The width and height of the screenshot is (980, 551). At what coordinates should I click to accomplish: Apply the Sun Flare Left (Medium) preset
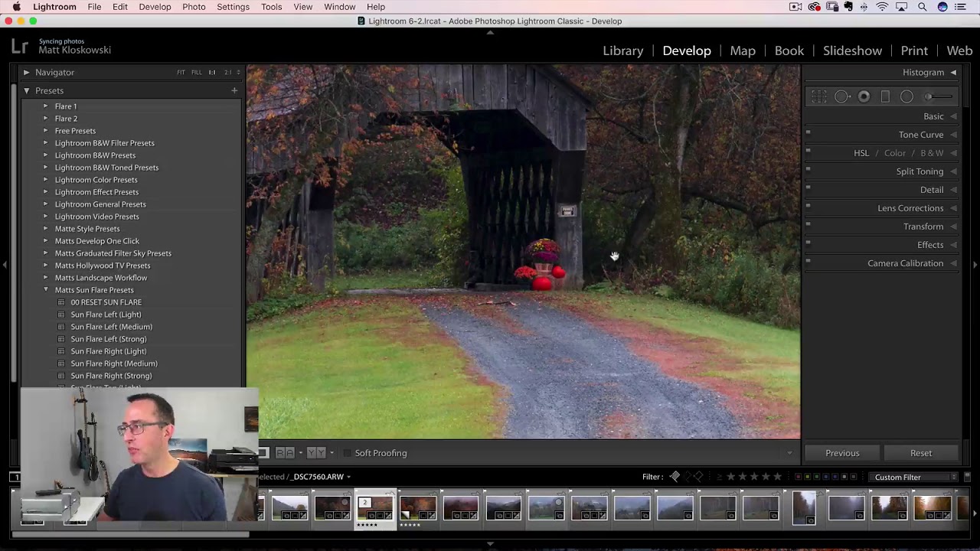pos(111,327)
